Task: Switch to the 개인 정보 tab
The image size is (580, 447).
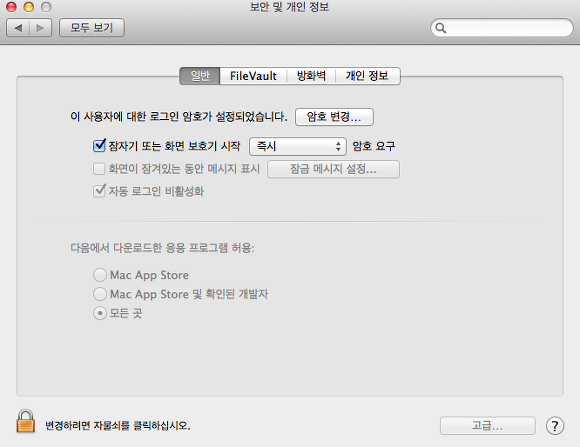Action: pyautogui.click(x=367, y=76)
